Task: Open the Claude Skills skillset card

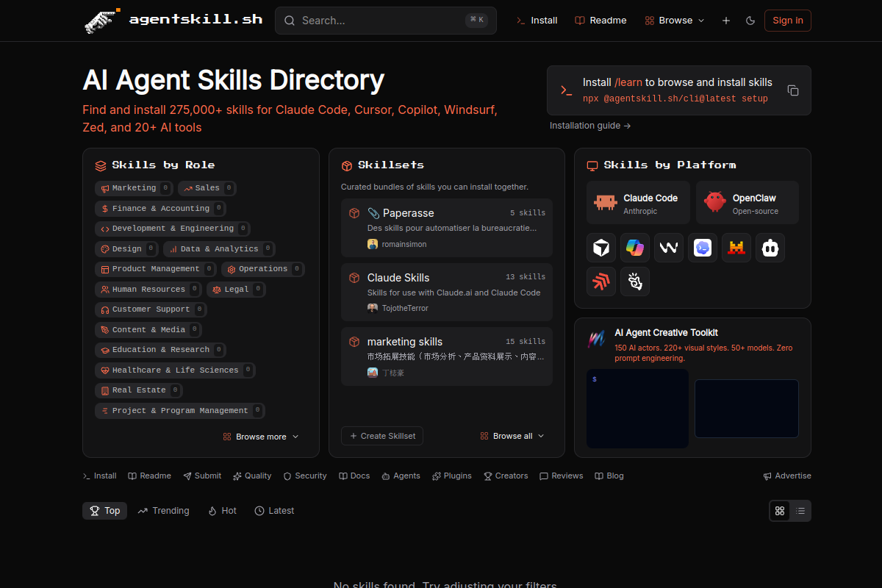Action: 447,292
